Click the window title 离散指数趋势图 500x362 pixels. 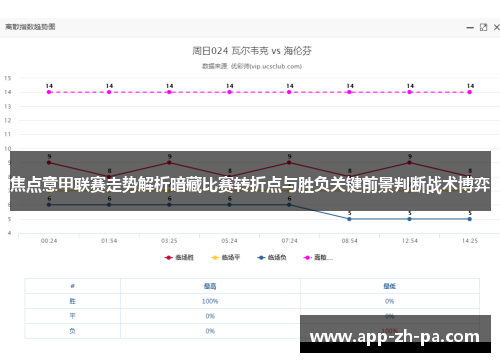tap(30, 27)
